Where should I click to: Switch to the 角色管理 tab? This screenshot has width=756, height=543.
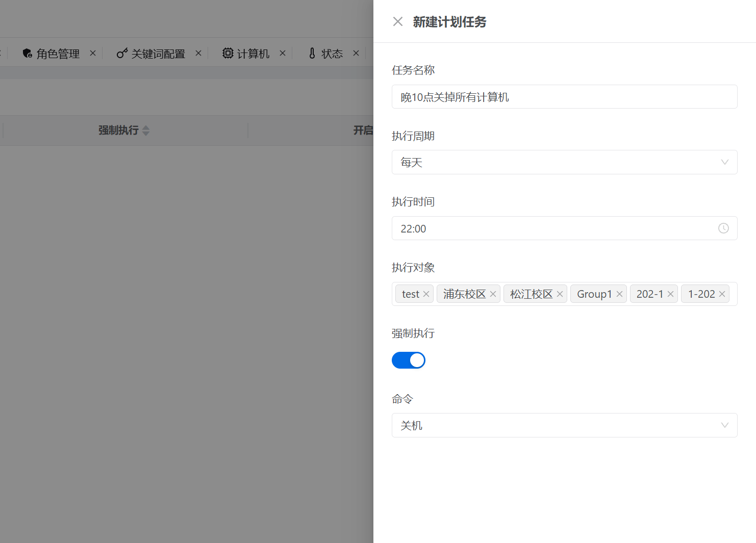58,53
